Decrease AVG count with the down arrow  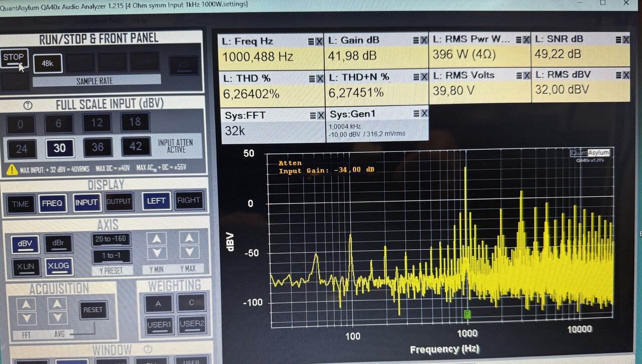tap(58, 318)
